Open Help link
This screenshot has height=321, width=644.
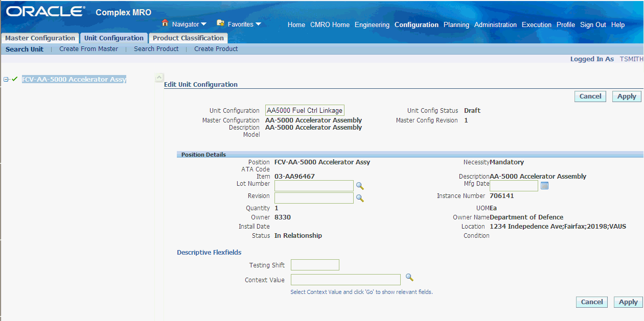tap(618, 24)
